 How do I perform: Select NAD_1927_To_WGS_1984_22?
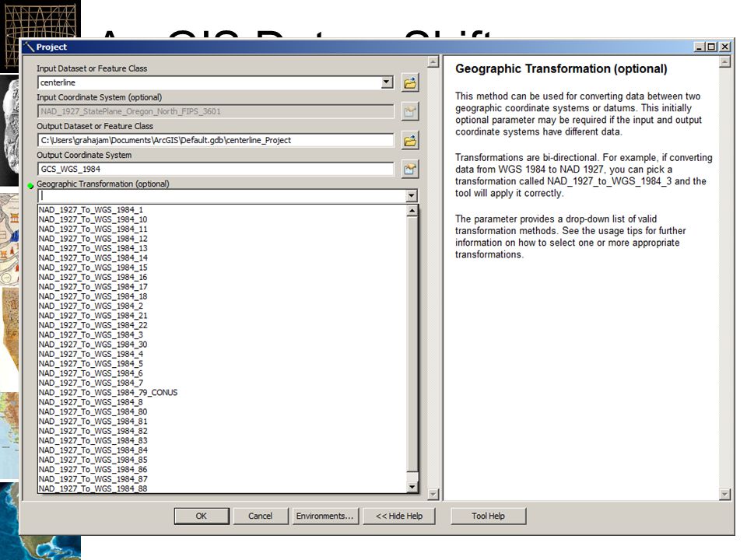[x=223, y=325]
